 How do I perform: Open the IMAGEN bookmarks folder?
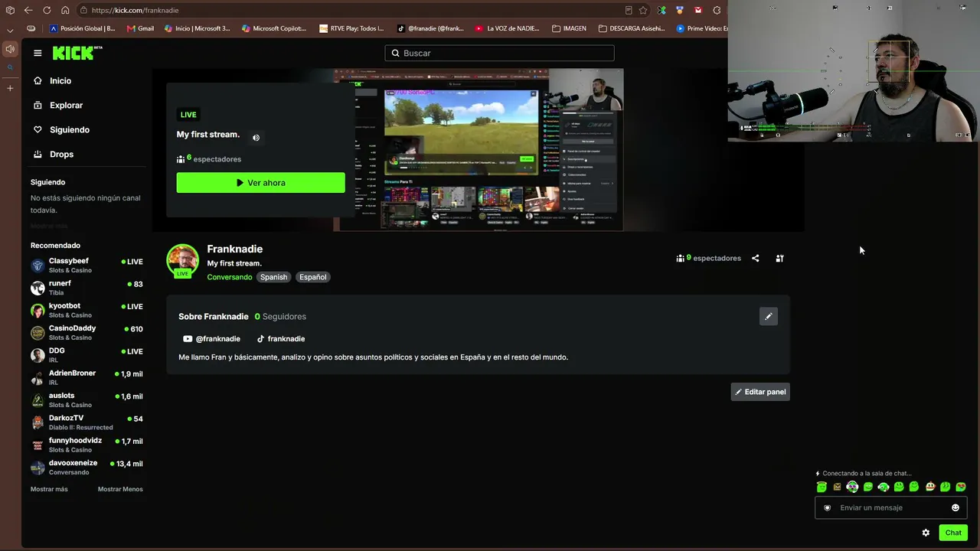pyautogui.click(x=569, y=28)
